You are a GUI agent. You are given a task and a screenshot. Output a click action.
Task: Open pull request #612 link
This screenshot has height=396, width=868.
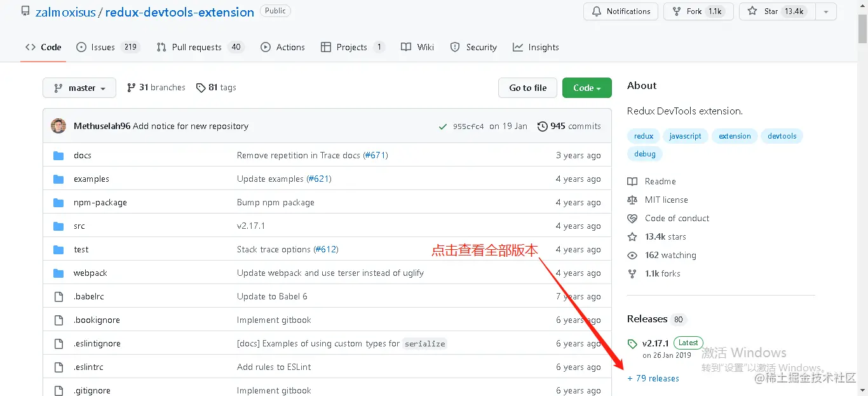pyautogui.click(x=325, y=249)
